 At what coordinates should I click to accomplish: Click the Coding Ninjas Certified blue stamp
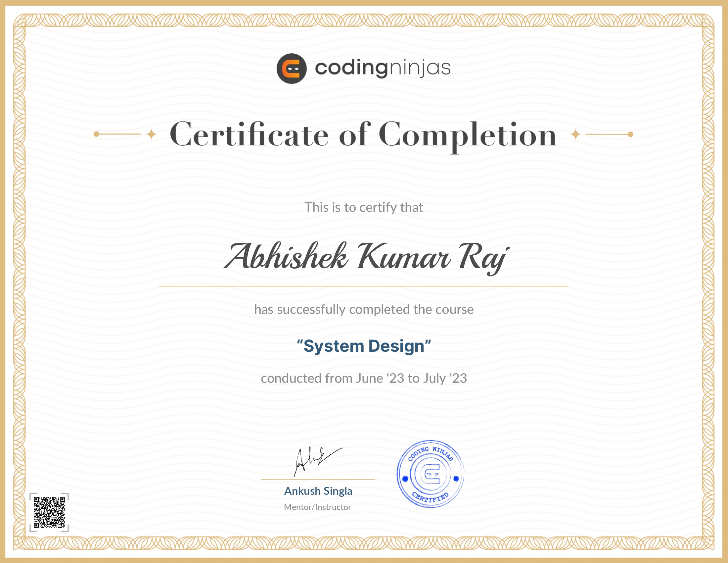pyautogui.click(x=430, y=474)
